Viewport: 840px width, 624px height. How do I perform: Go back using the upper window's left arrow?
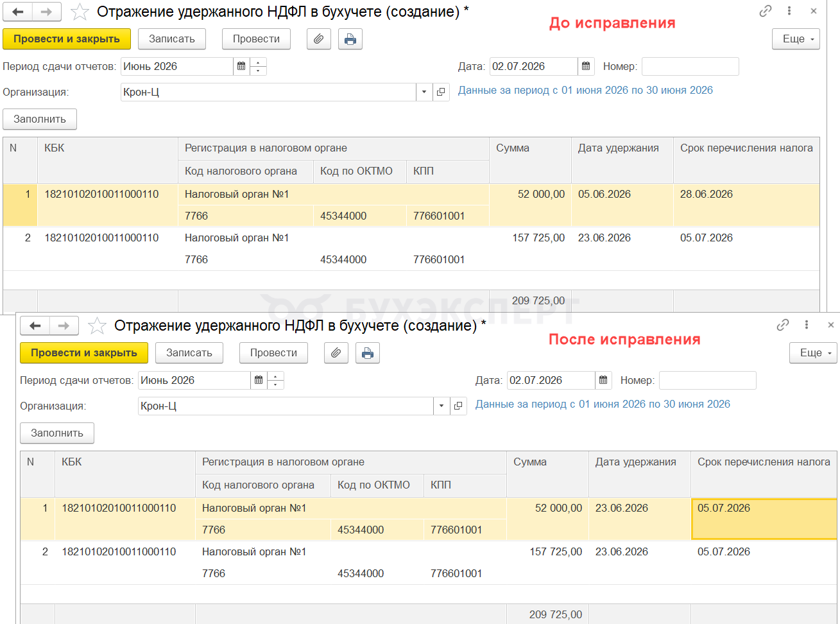18,12
